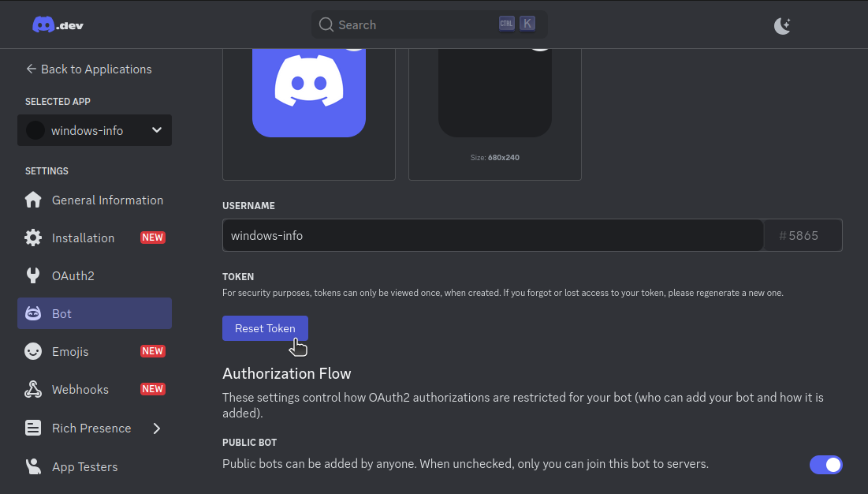The height and width of the screenshot is (494, 868).
Task: Click the Discord bot icon thumbnail
Action: click(x=309, y=92)
